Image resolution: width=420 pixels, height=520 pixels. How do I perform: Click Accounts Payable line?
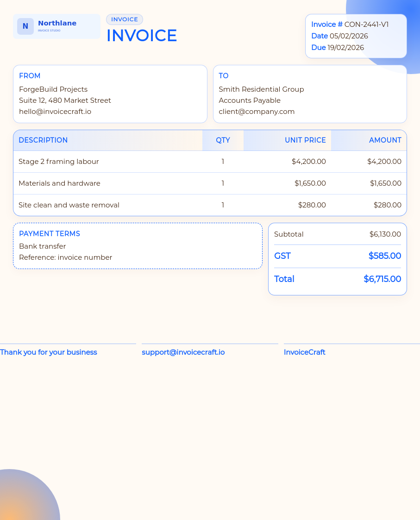coord(250,100)
